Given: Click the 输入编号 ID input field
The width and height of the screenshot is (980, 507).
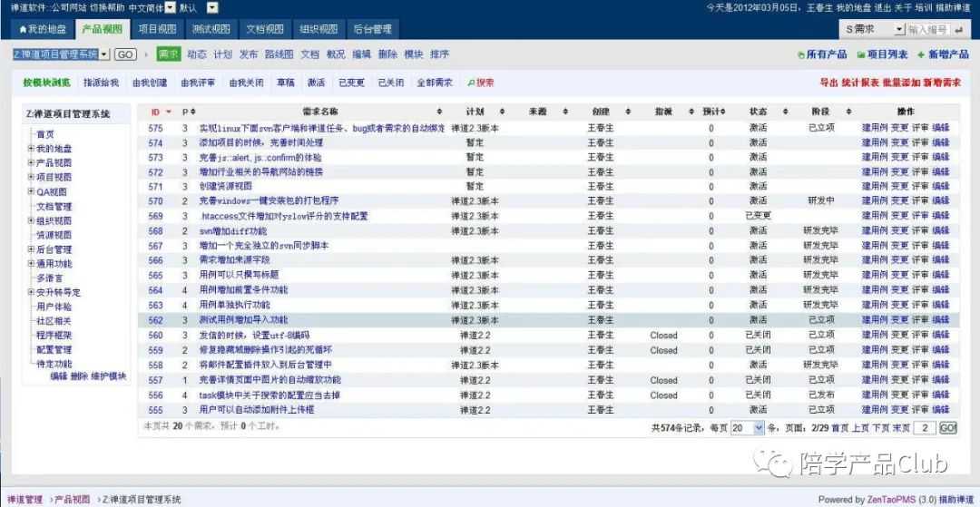Looking at the screenshot, I should tap(929, 29).
